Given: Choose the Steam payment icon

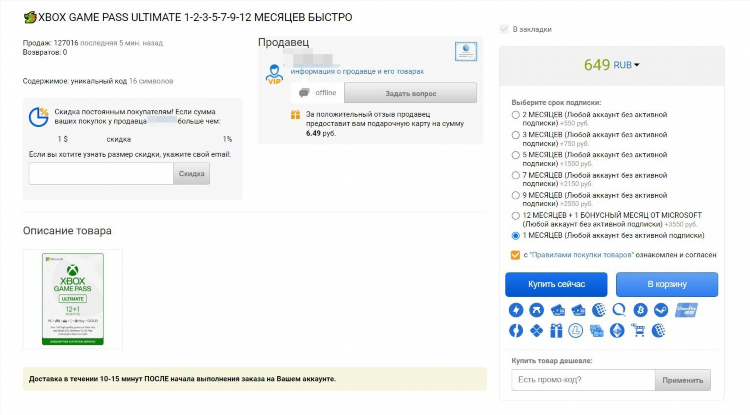Looking at the screenshot, I should click(661, 310).
